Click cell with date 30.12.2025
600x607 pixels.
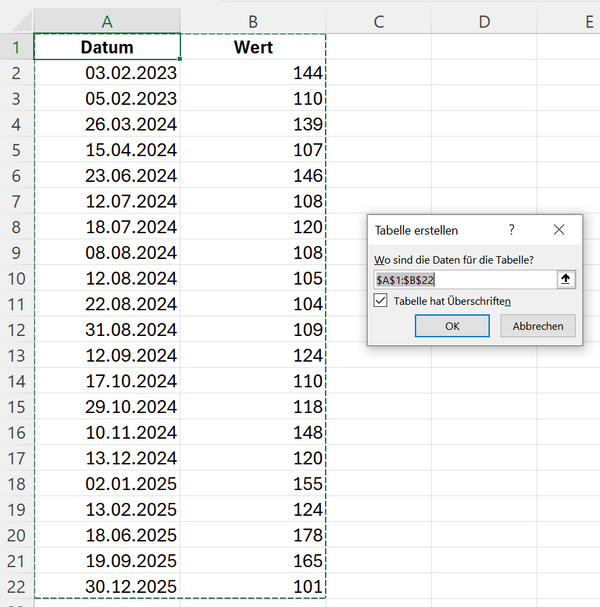pyautogui.click(x=107, y=585)
